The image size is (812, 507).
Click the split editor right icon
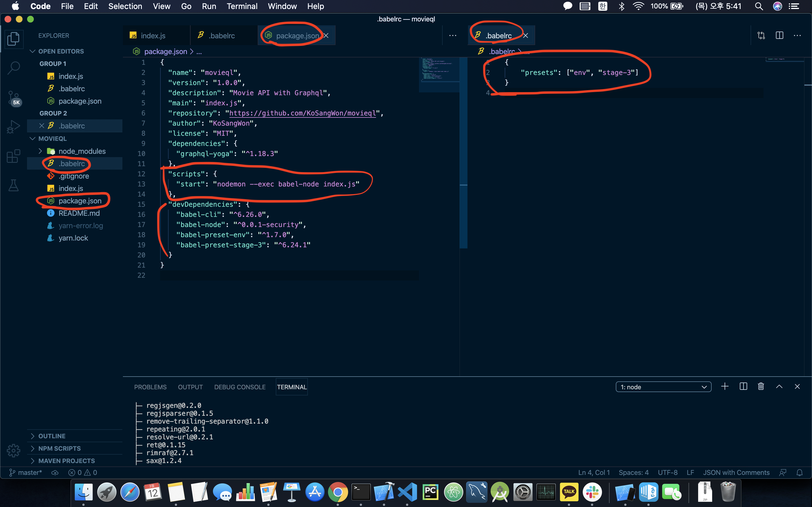779,35
